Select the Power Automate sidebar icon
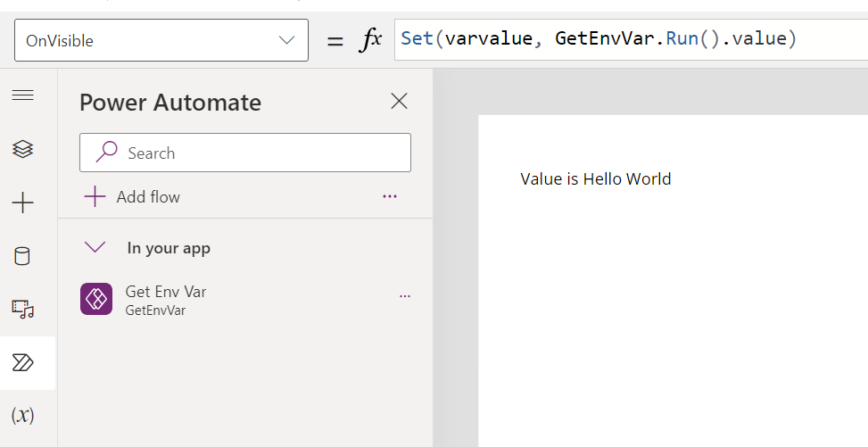Viewport: 868px width, 447px height. tap(22, 363)
